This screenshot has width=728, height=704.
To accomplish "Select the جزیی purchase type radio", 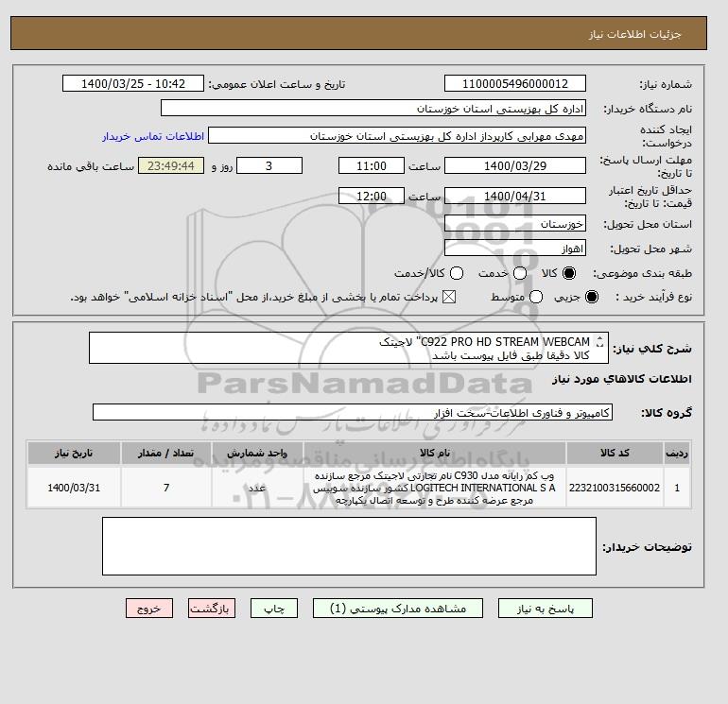I will click(x=592, y=297).
